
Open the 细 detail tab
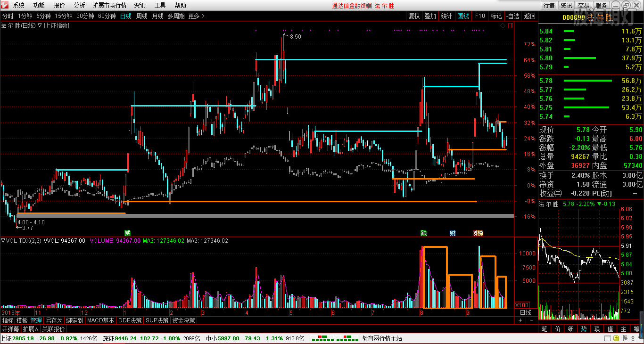570,329
